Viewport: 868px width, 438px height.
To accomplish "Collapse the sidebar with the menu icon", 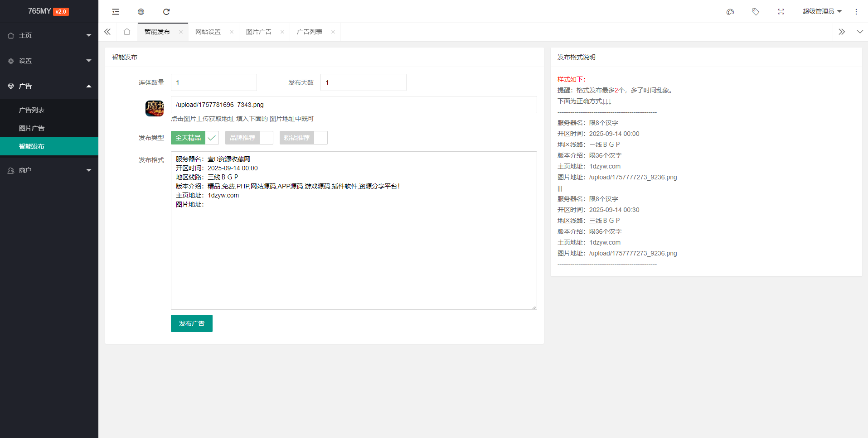I will tap(116, 11).
